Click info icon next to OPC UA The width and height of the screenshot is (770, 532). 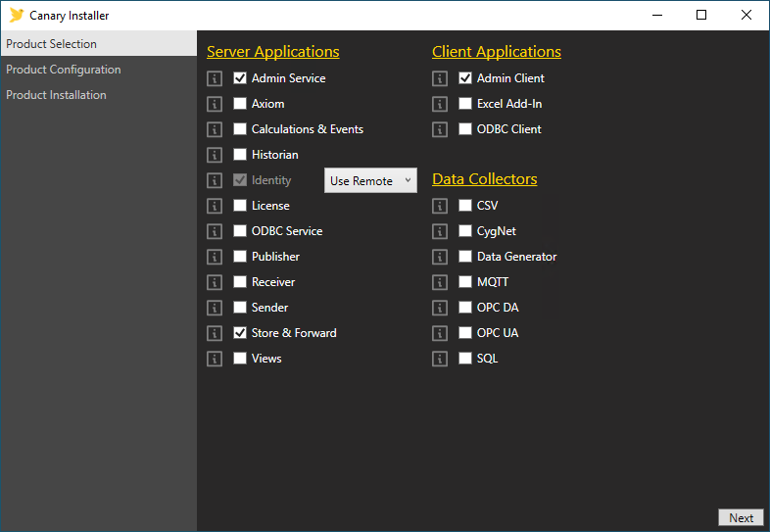(440, 333)
